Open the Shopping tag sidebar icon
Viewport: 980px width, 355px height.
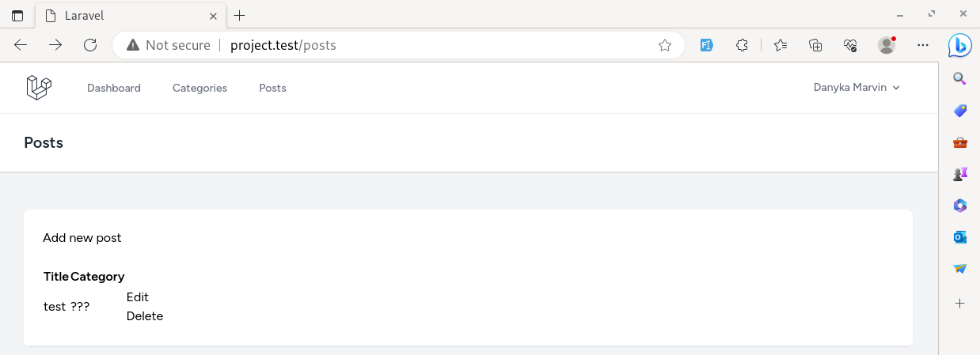(959, 110)
